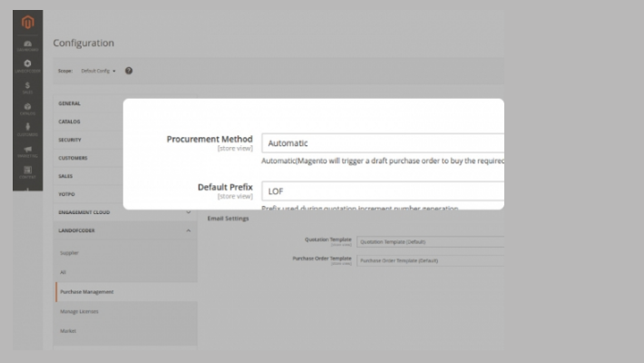Click the Magento logo icon

[27, 22]
